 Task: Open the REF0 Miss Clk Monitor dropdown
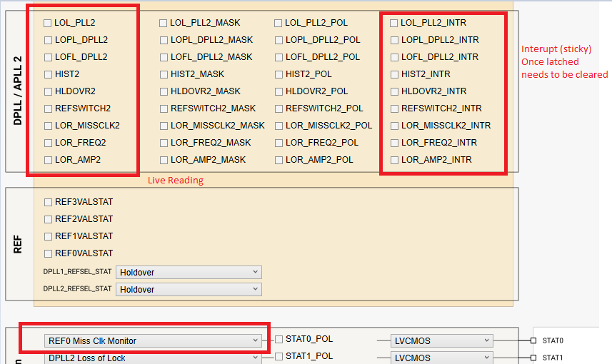[153, 341]
